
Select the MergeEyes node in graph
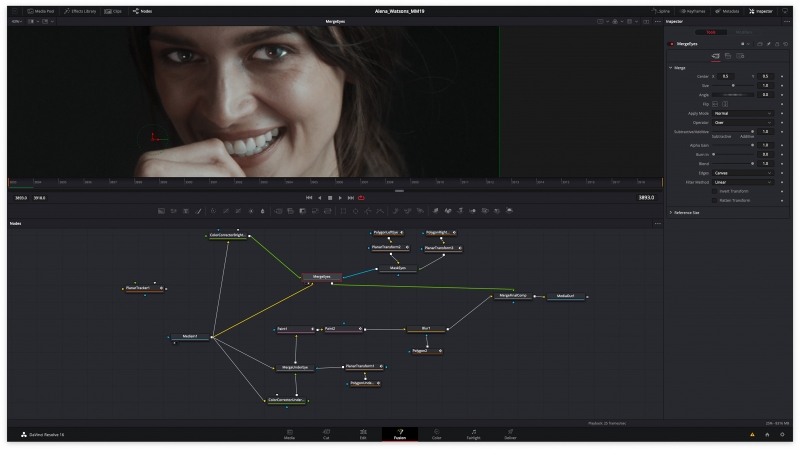pyautogui.click(x=321, y=276)
